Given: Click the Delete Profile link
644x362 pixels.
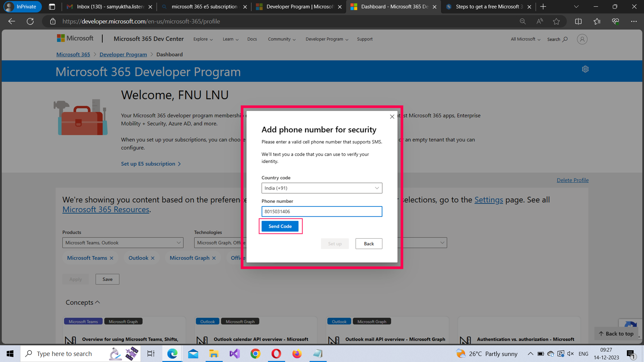Looking at the screenshot, I should coord(572,180).
